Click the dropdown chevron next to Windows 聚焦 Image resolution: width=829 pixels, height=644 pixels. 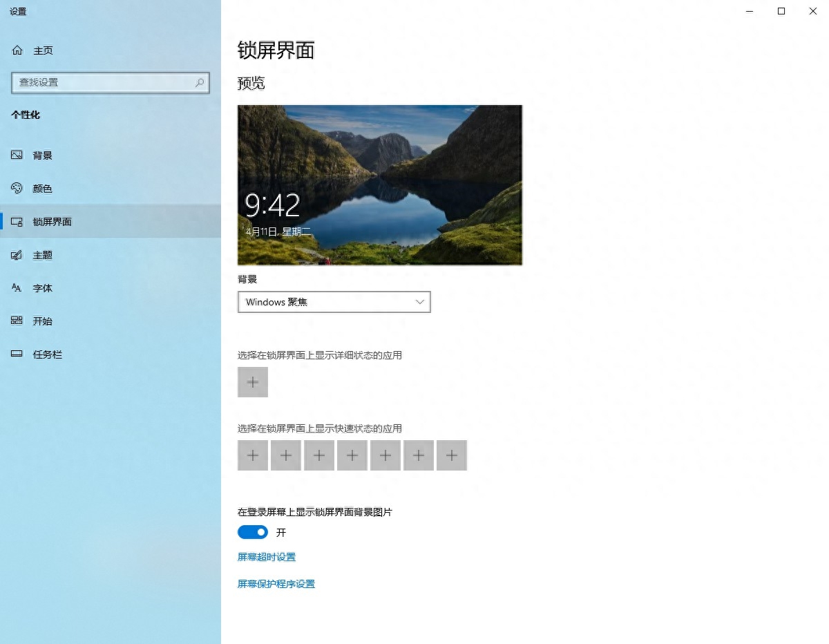pos(419,302)
